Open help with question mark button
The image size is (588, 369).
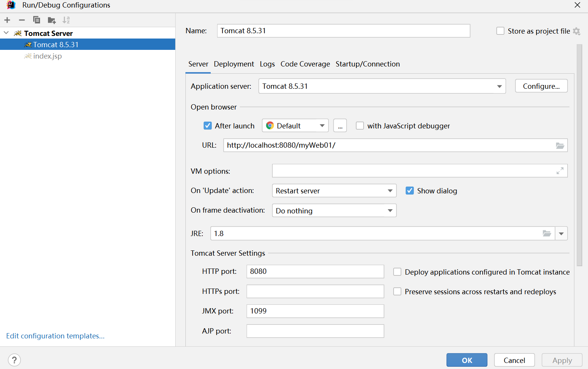coord(14,360)
